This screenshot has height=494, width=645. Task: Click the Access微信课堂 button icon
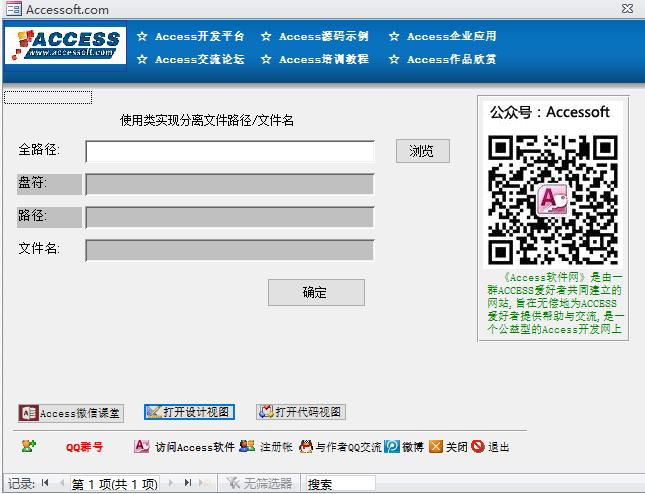point(29,413)
